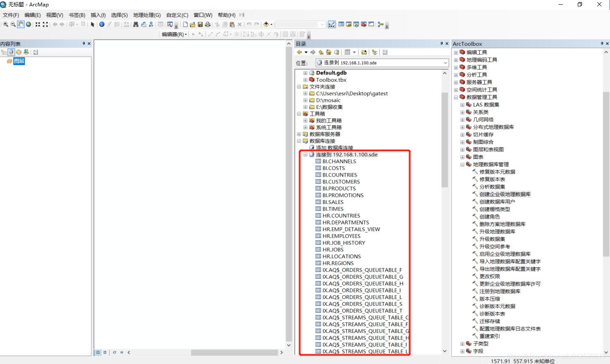Click Back arrow in Catalog toolbar
Screen dimensions: 610x364
pos(299,52)
